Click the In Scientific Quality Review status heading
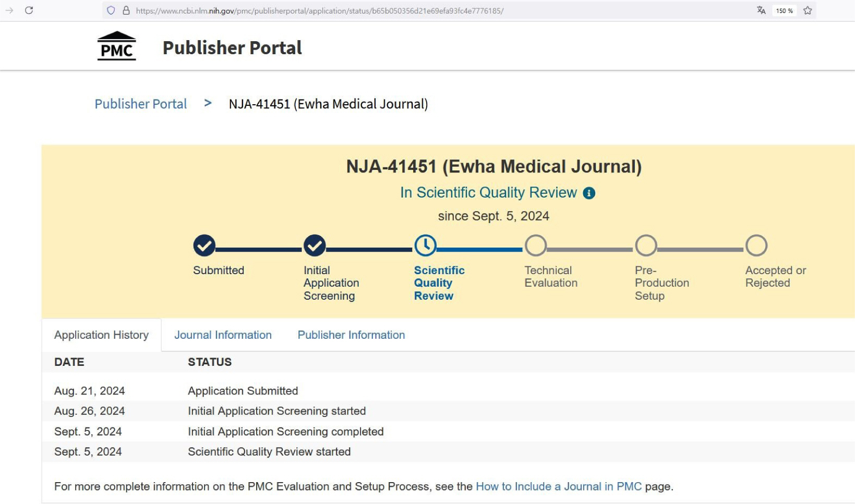The height and width of the screenshot is (504, 855). 488,192
